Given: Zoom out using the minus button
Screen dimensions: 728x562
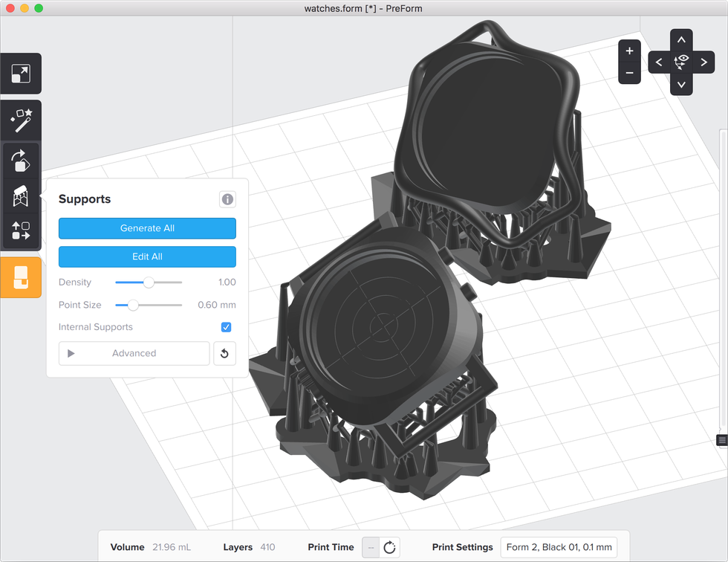Looking at the screenshot, I should pyautogui.click(x=629, y=72).
